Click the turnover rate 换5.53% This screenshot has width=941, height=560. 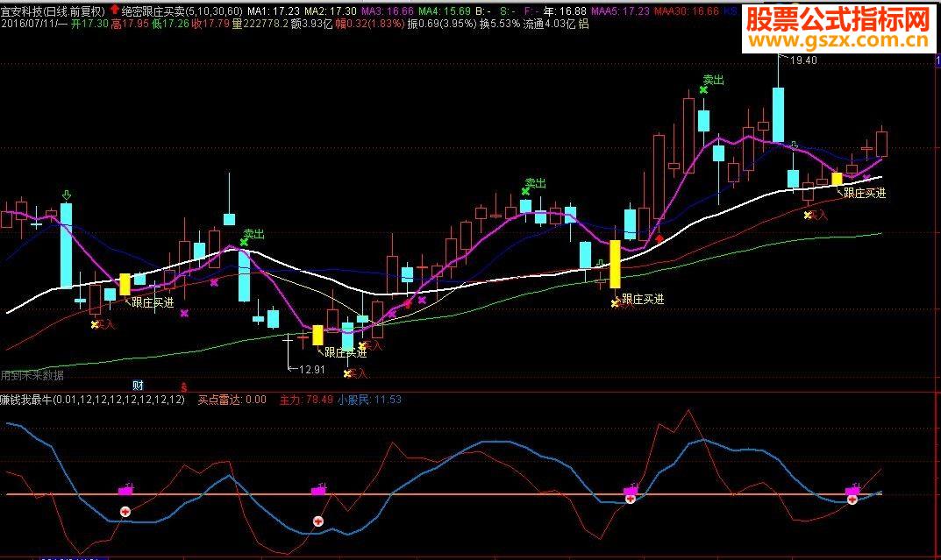click(x=500, y=24)
